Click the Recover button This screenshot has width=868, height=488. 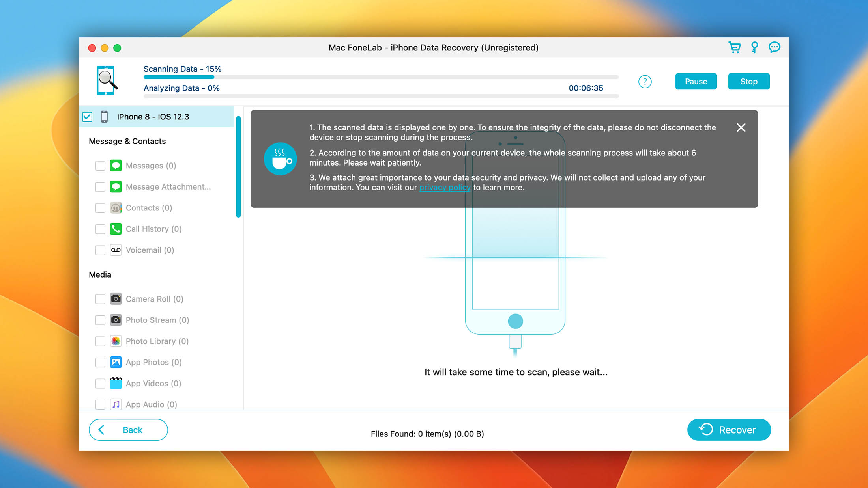click(729, 430)
